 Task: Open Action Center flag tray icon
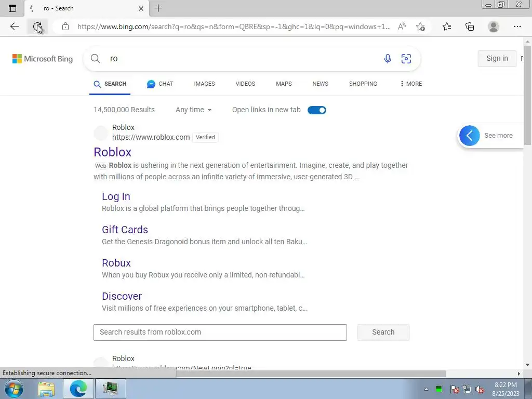point(454,389)
